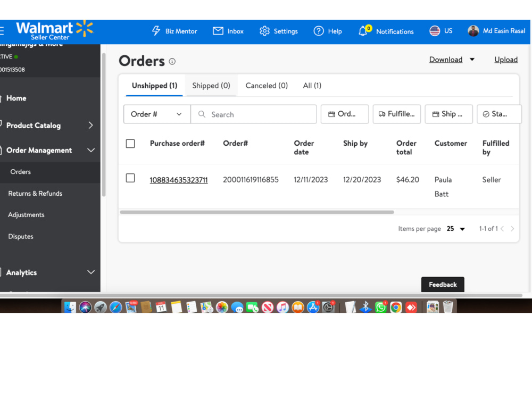Click the sidebar vertical scrollbar
The image size is (532, 399).
[104, 124]
